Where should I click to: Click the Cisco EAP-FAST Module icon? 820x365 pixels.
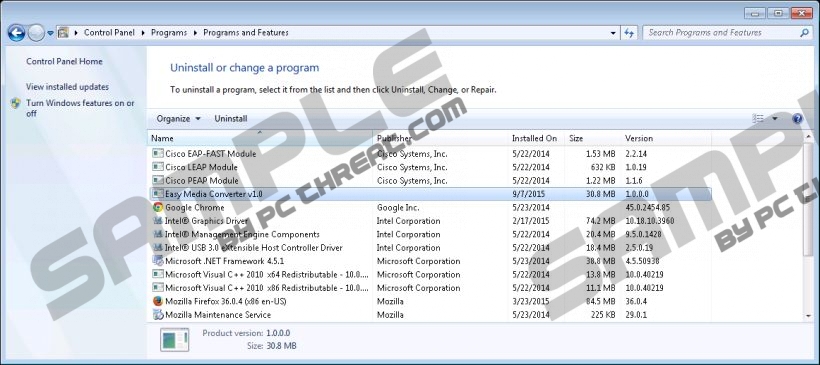click(x=157, y=153)
